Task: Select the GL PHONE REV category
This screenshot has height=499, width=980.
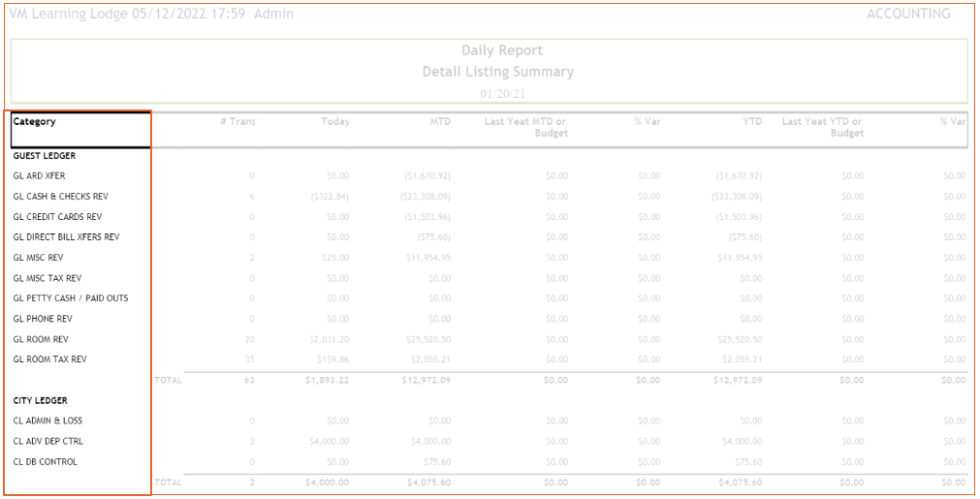Action: tap(43, 319)
